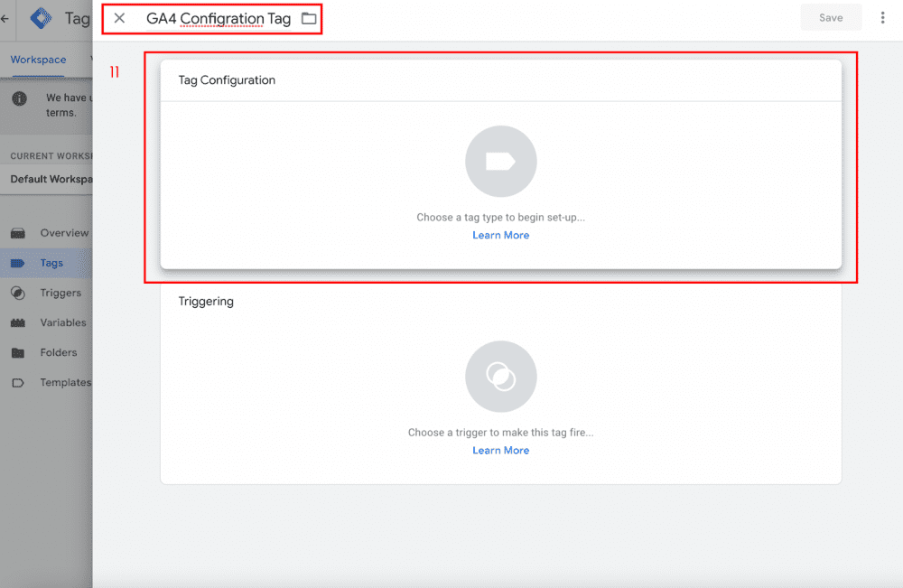Click the info icon in the notice banner

coord(20,98)
